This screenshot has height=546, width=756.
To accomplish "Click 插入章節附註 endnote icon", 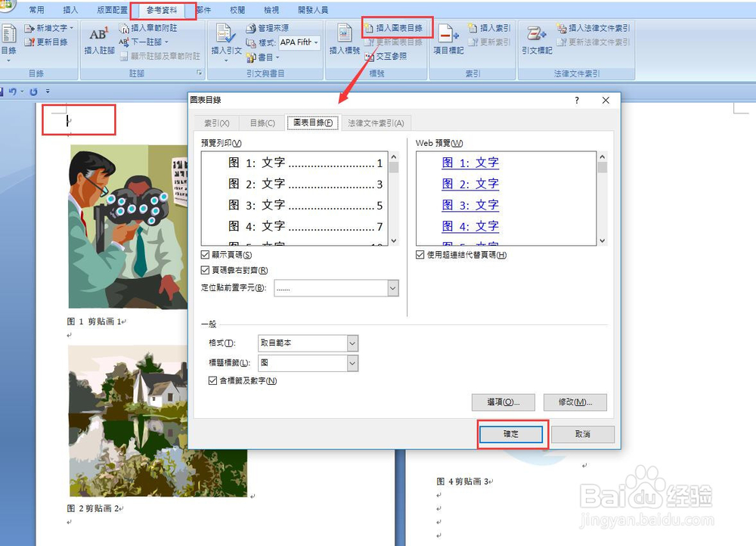I will click(x=124, y=28).
